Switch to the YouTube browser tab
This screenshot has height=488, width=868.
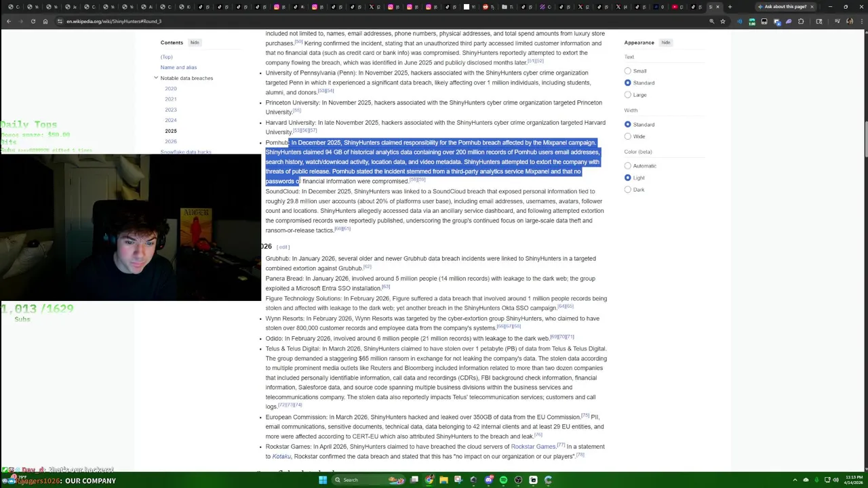677,7
